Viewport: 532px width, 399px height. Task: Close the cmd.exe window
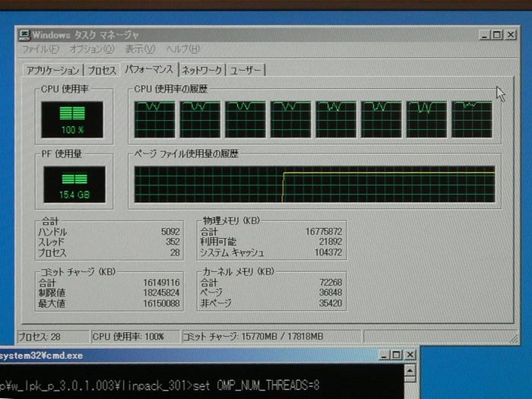point(410,355)
